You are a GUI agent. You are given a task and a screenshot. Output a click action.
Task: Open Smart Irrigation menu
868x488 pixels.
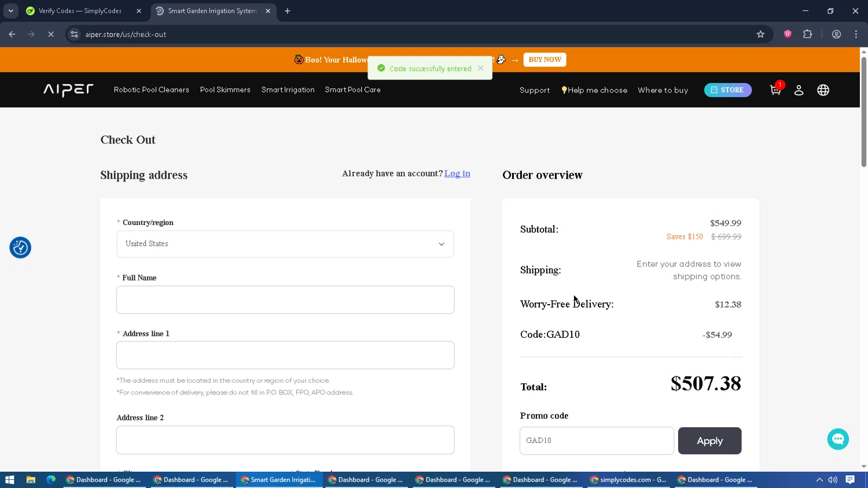288,90
